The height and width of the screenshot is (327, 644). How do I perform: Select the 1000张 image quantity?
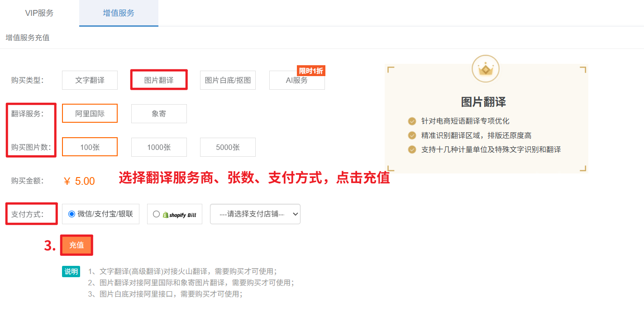tap(159, 147)
